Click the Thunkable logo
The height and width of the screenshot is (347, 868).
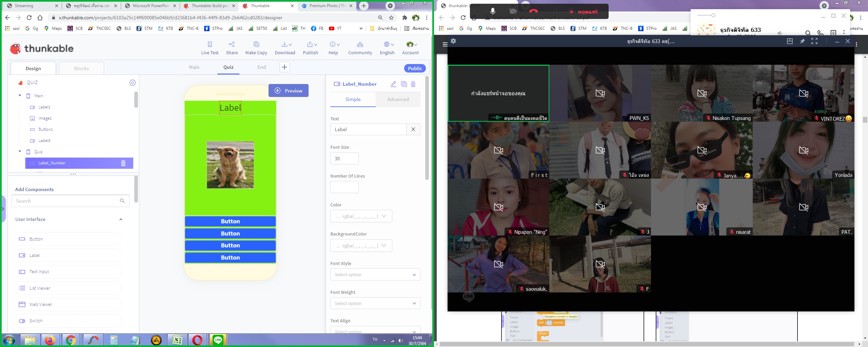[x=42, y=48]
